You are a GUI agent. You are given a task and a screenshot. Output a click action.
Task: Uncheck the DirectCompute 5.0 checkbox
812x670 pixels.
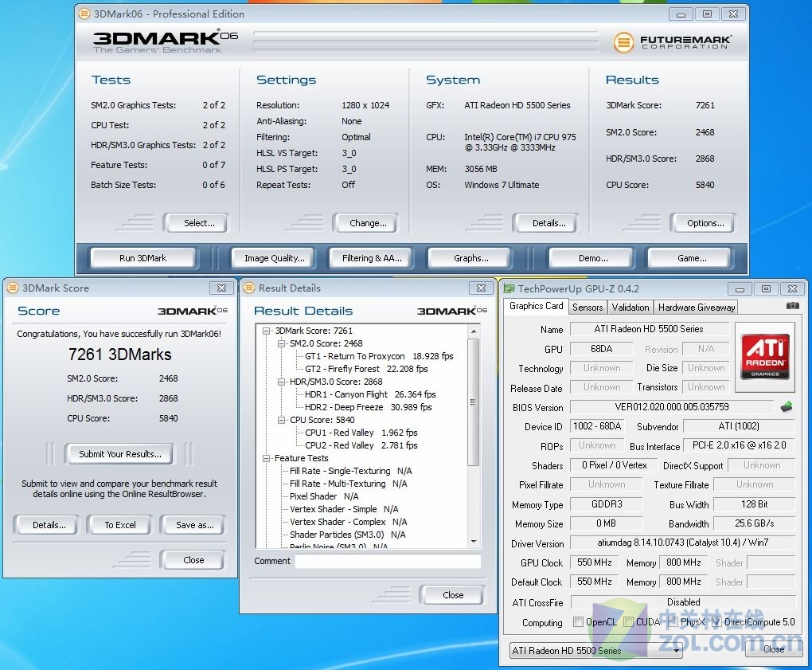pyautogui.click(x=716, y=622)
